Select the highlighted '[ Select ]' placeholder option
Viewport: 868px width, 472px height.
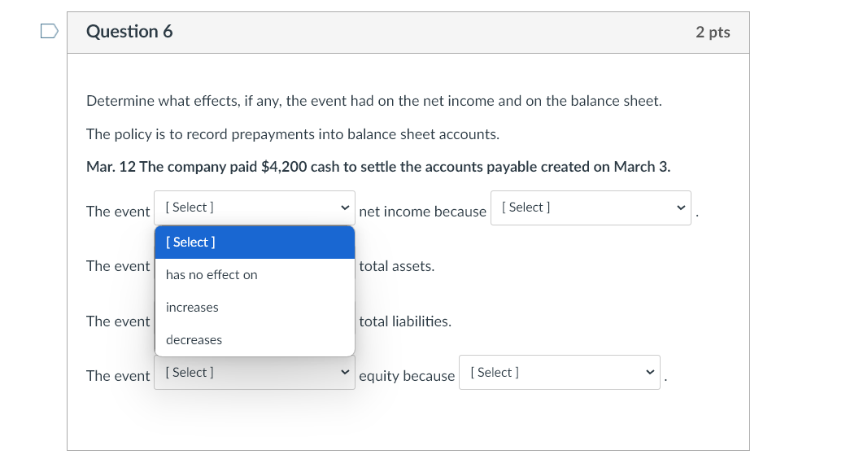(x=190, y=243)
